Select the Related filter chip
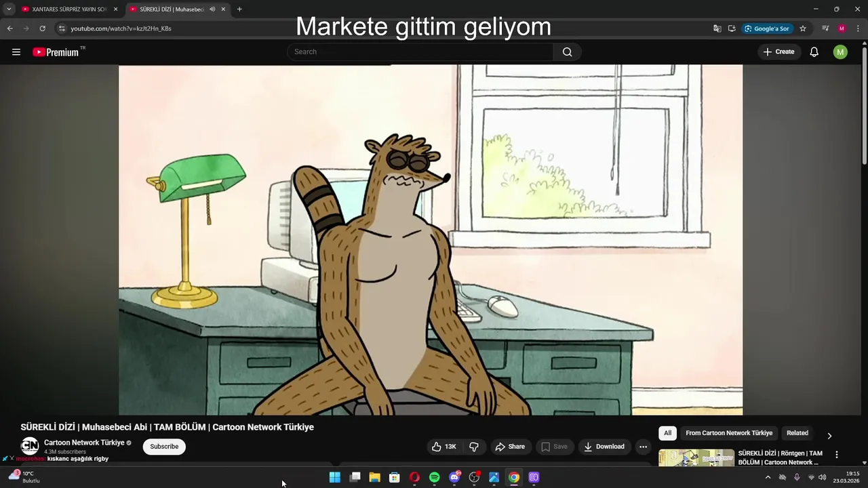This screenshot has width=868, height=488. pos(797,433)
